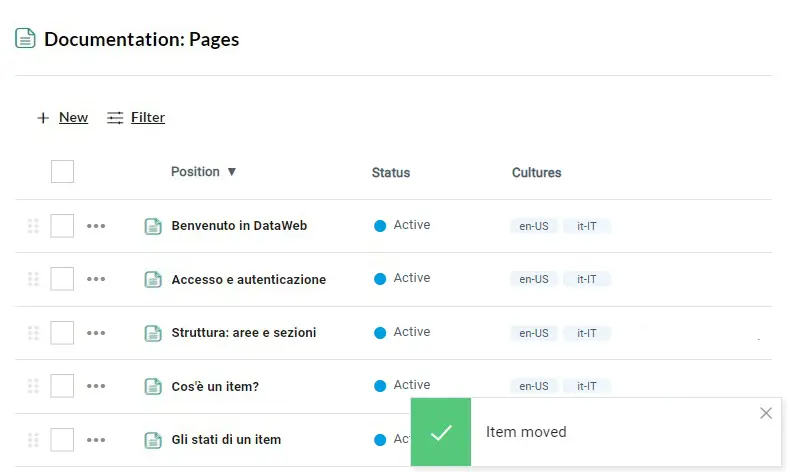Click the page icon of Benvenuto in DataWeb
790x472 pixels.
(x=153, y=226)
